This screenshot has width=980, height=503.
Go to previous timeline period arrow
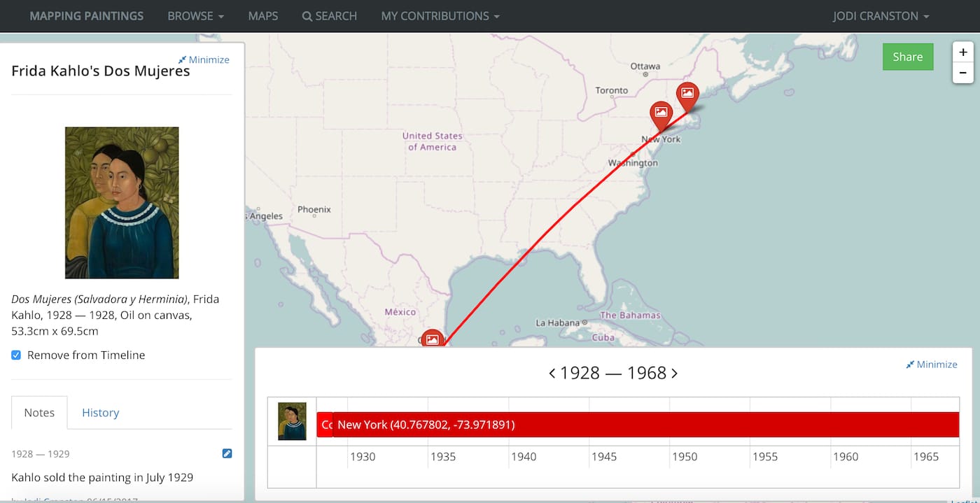click(552, 373)
